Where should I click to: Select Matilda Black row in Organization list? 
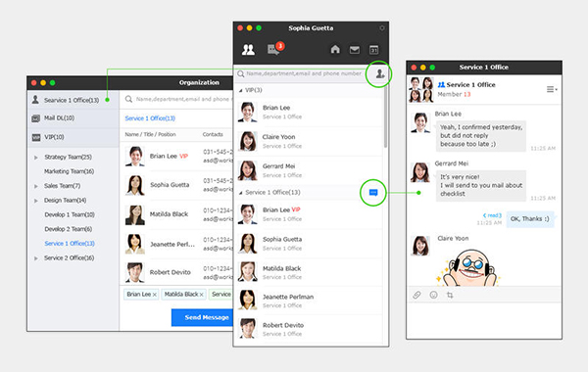(176, 214)
